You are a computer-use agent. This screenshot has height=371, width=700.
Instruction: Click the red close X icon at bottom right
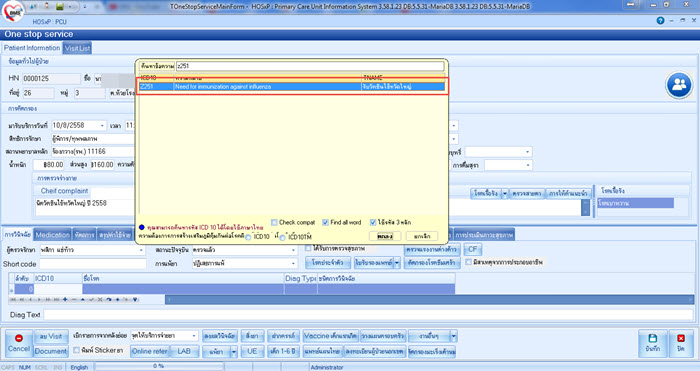click(x=681, y=338)
